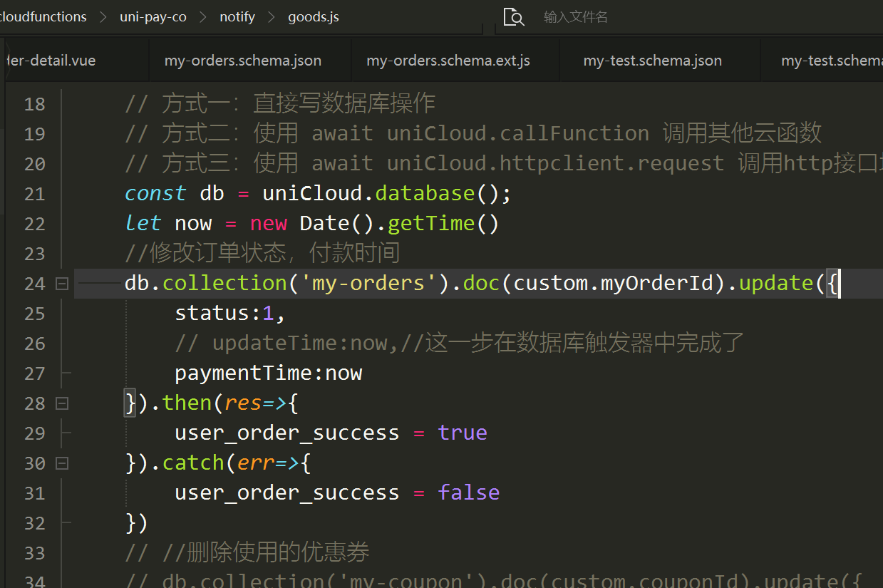Place cursor on paymentTime at line 27

pyautogui.click(x=244, y=373)
